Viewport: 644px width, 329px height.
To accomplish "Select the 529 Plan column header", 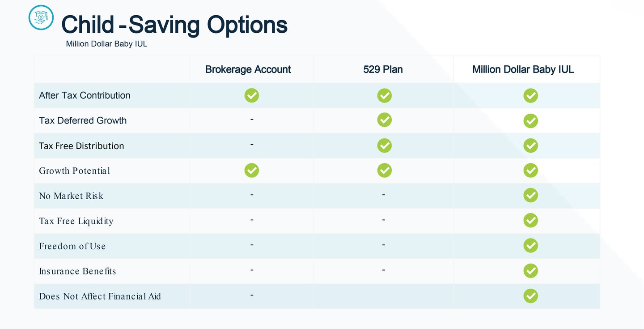I will [x=383, y=69].
